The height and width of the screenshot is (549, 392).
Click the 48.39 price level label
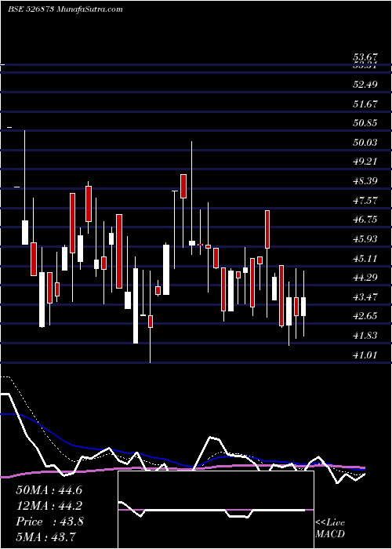coord(365,181)
